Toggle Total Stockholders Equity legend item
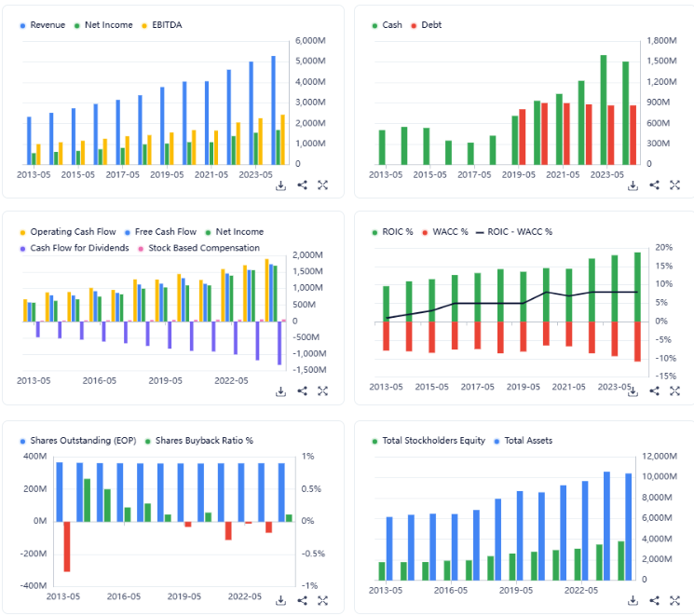The width and height of the screenshot is (694, 616). coord(429,441)
